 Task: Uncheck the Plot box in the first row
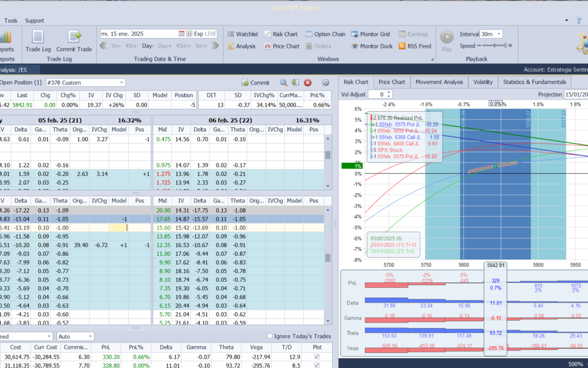pos(317,357)
